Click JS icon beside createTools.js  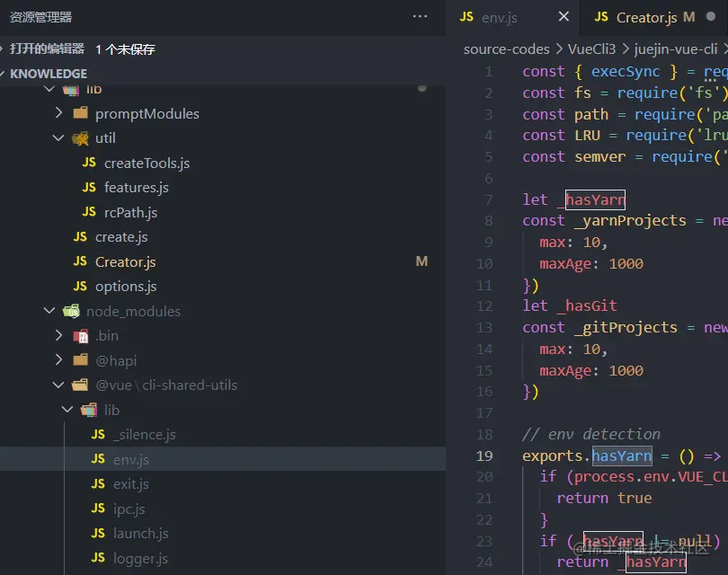point(89,163)
